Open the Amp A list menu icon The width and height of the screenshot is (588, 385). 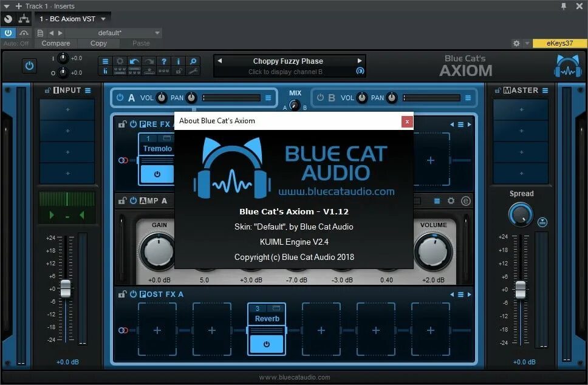coord(437,201)
